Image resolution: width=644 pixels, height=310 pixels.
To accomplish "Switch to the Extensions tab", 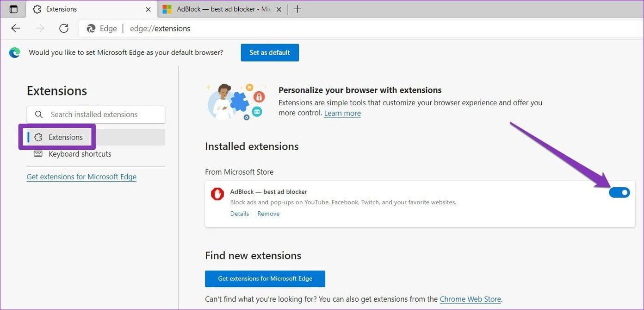I will click(x=92, y=9).
